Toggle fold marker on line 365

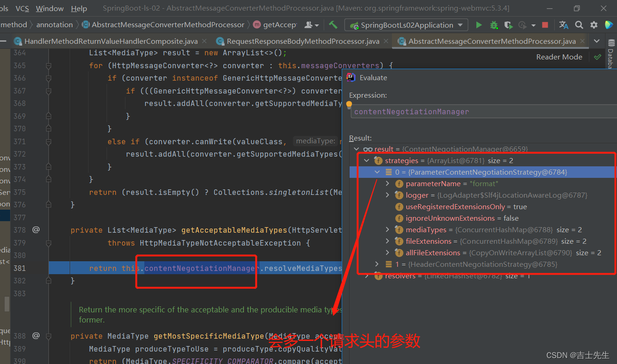tap(48, 65)
